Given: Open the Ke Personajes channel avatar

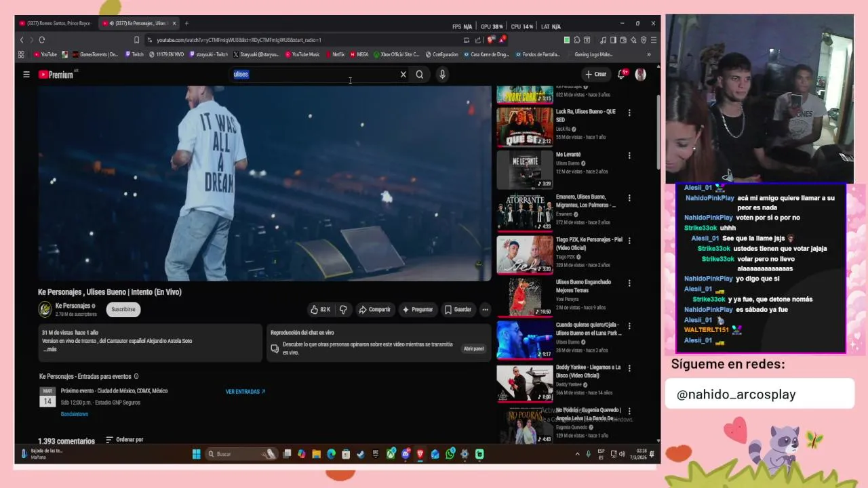Looking at the screenshot, I should (x=45, y=310).
